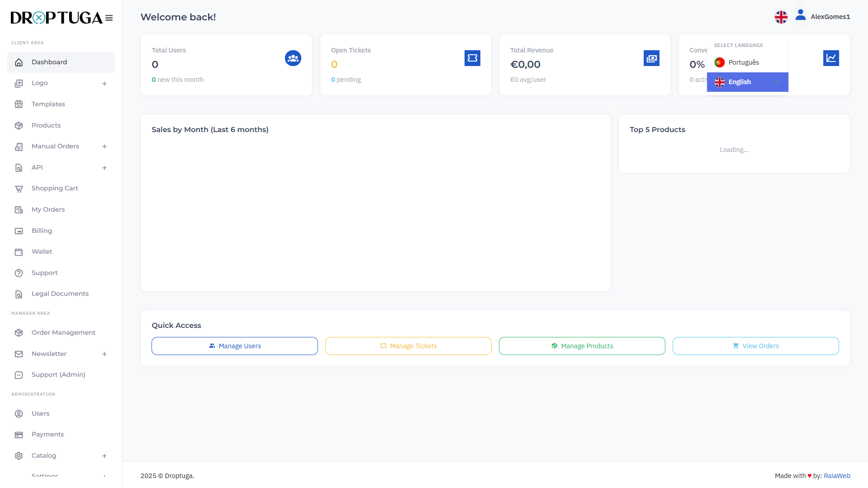Click the Newsletter envelope icon
The image size is (868, 488).
click(x=19, y=354)
